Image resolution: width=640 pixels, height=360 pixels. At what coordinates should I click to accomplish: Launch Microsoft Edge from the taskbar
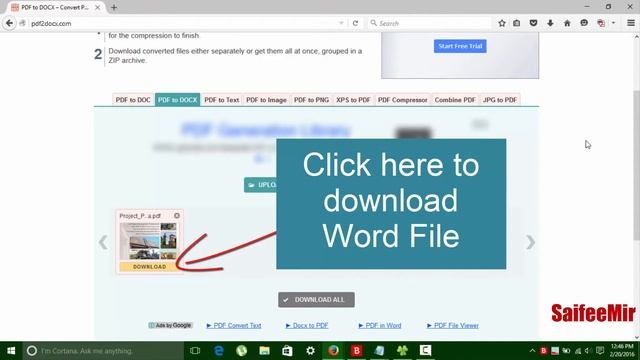(x=219, y=351)
